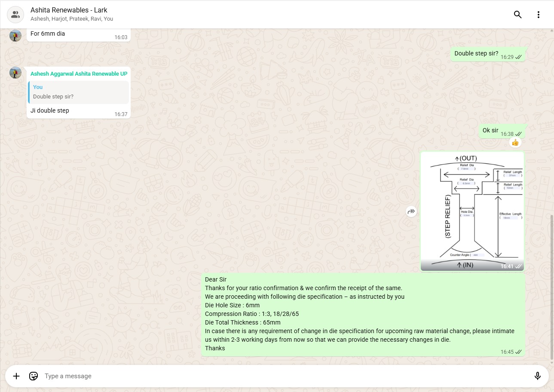
Task: Open search in the chat header
Action: click(x=517, y=15)
